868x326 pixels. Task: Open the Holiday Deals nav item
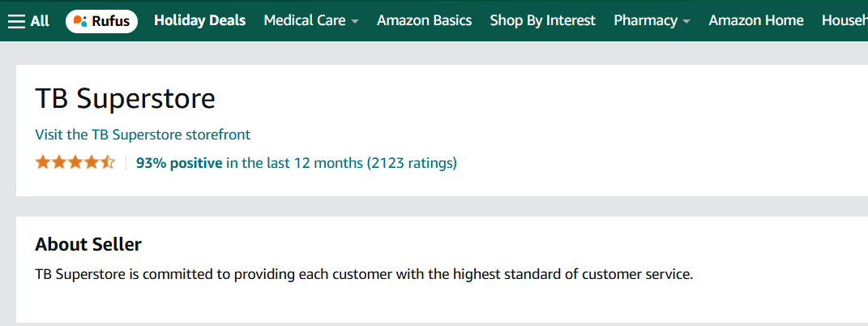[x=200, y=21]
